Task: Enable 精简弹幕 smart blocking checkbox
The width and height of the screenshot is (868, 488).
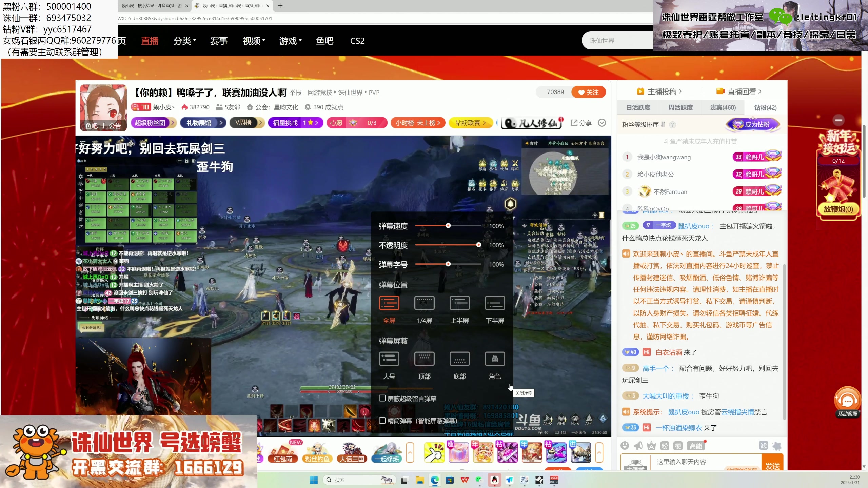Action: click(x=382, y=421)
